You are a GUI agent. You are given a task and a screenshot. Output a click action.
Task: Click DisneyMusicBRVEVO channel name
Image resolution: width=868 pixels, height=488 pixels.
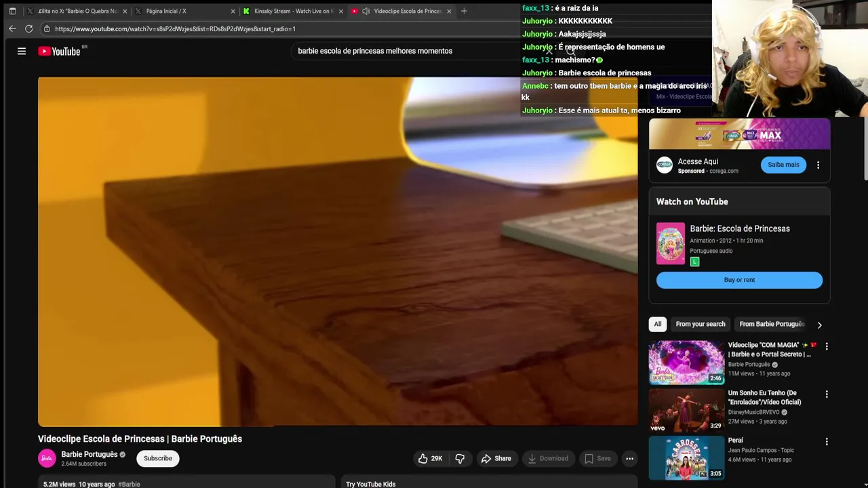(754, 412)
